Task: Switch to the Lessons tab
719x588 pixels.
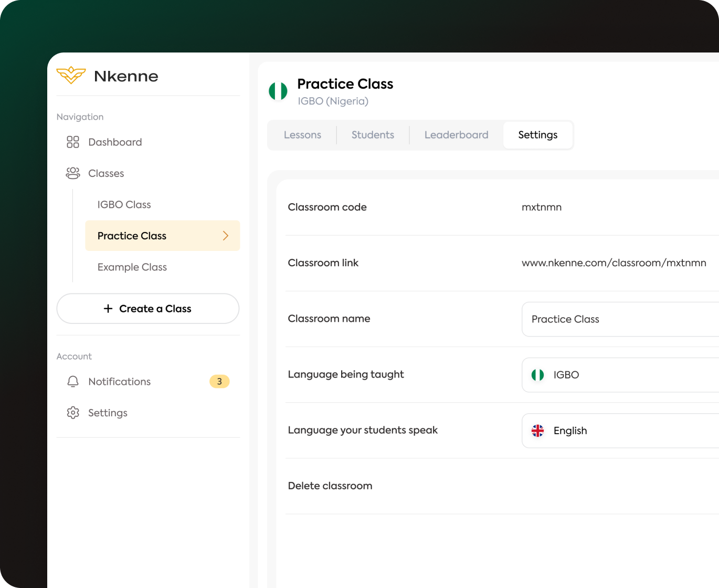Action: (x=302, y=135)
